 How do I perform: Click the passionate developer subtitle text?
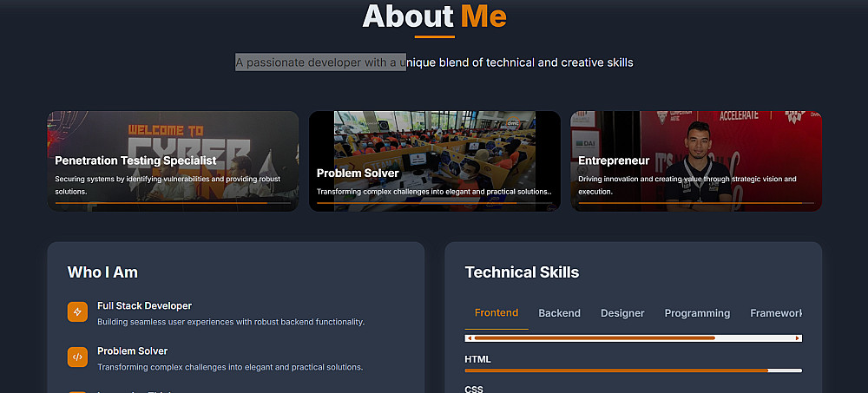pos(434,62)
